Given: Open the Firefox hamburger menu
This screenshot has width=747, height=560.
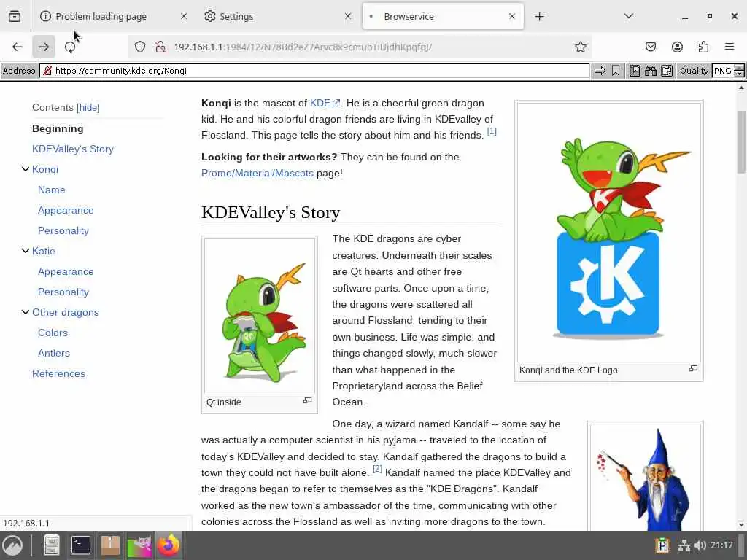Looking at the screenshot, I should pos(729,47).
